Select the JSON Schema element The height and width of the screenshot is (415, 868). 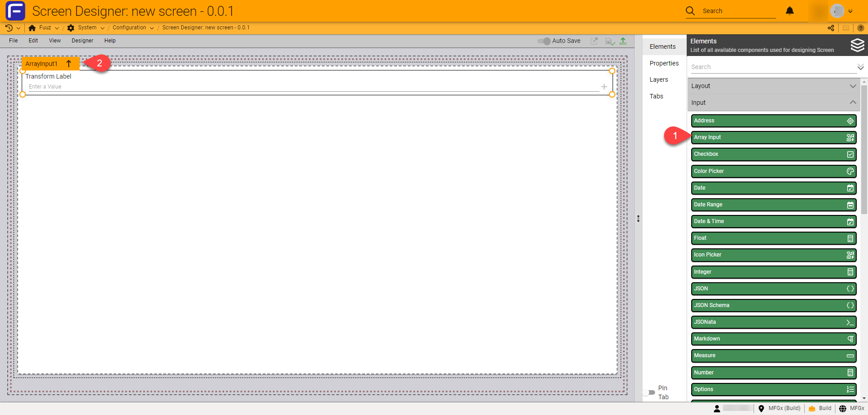[774, 305]
